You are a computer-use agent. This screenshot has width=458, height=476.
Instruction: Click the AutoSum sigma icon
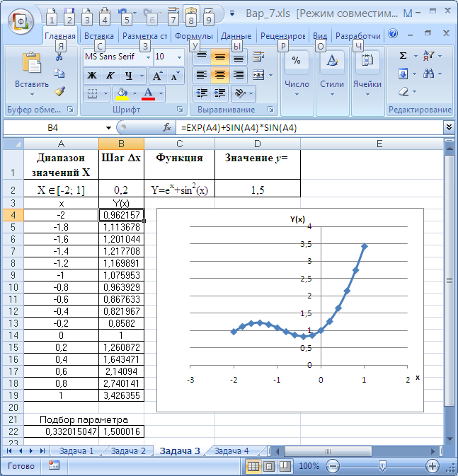tap(403, 55)
